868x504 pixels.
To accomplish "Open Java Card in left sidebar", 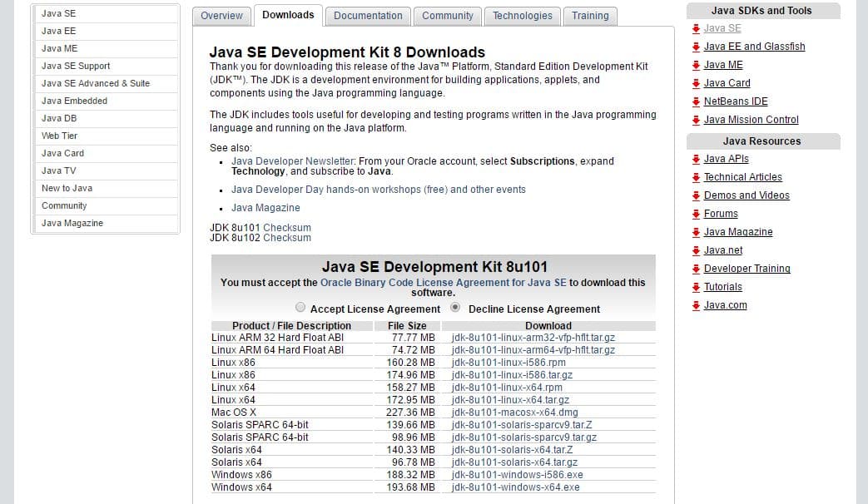I will 106,153.
